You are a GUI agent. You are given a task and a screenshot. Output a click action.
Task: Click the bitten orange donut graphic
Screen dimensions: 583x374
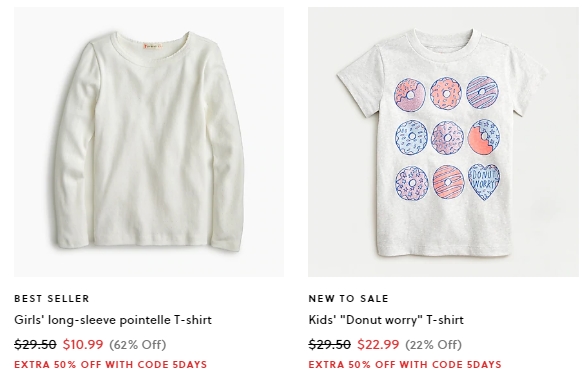pos(484,137)
